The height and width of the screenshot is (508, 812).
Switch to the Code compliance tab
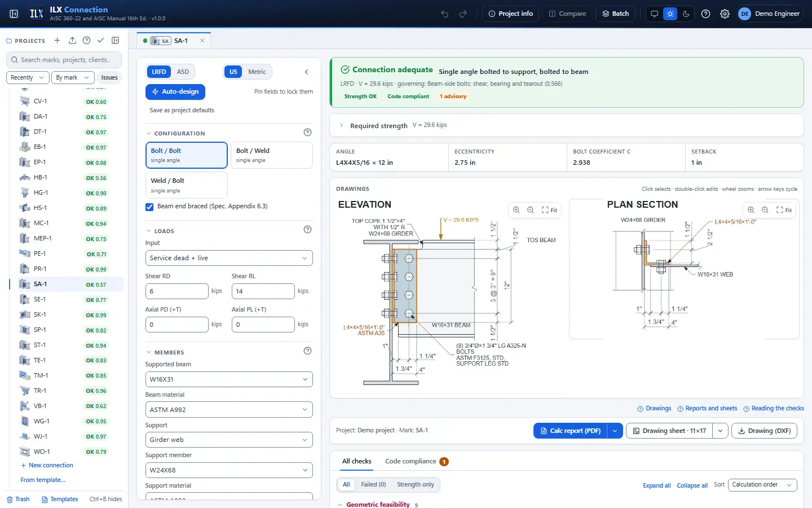click(417, 461)
